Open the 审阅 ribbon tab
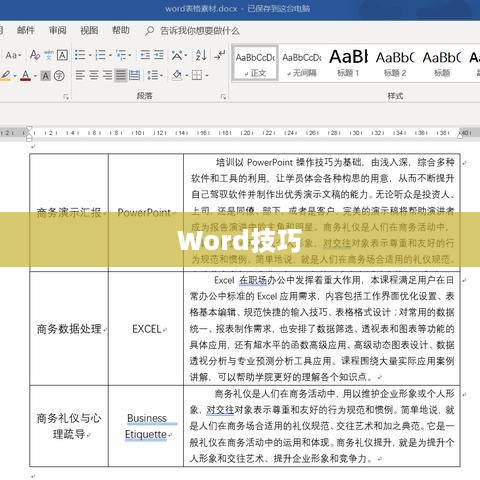The image size is (480, 480). tap(58, 30)
